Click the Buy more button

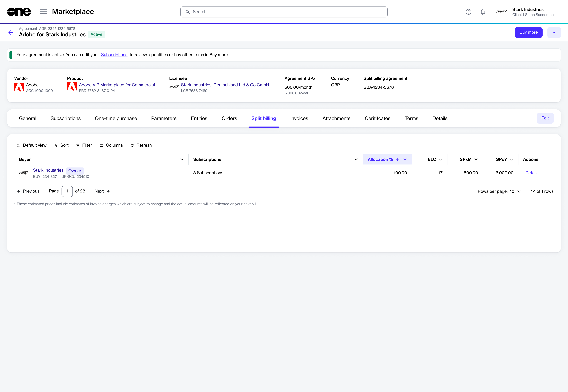pyautogui.click(x=528, y=32)
